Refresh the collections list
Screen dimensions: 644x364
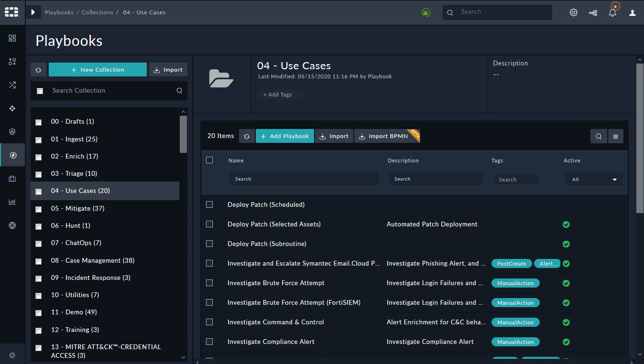pyautogui.click(x=38, y=70)
